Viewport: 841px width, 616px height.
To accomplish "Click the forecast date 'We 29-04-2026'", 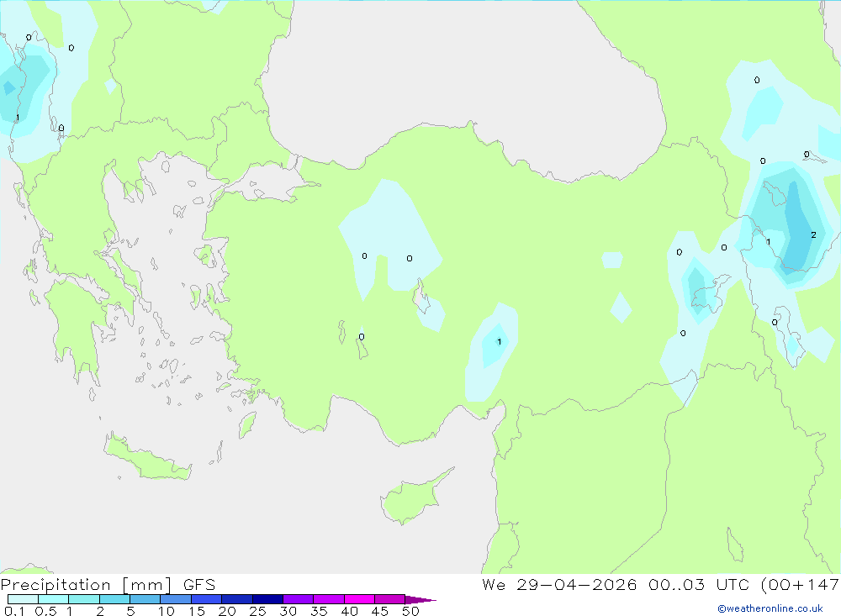I will tap(559, 584).
